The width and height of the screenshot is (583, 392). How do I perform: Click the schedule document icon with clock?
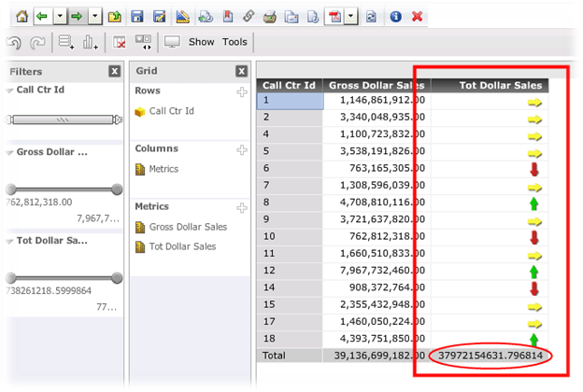click(313, 17)
